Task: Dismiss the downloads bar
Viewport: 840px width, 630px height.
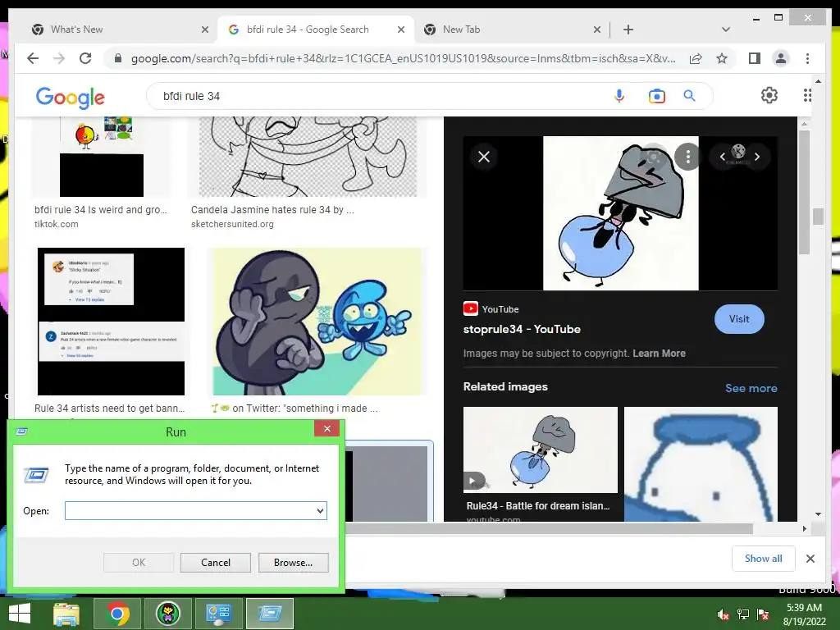Action: (x=810, y=558)
